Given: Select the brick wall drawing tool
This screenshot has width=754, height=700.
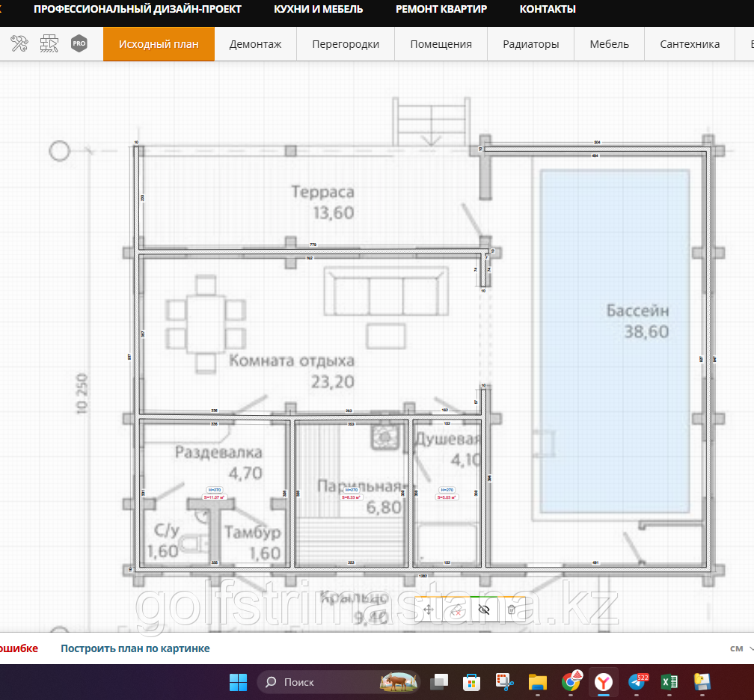Looking at the screenshot, I should point(49,44).
